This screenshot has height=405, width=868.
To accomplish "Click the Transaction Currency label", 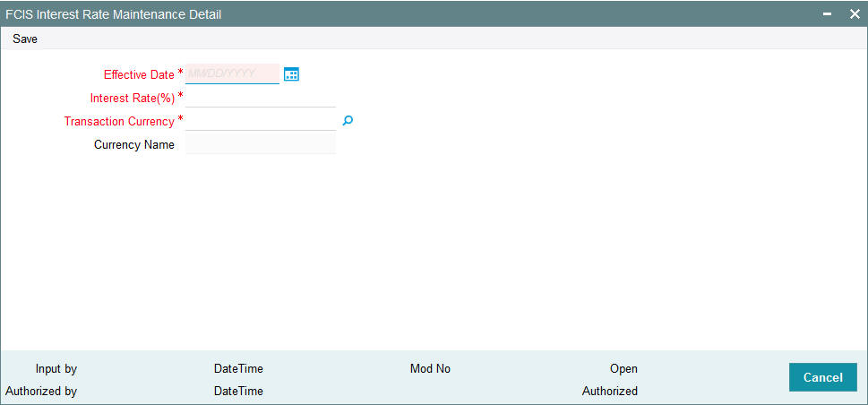I will tap(119, 121).
